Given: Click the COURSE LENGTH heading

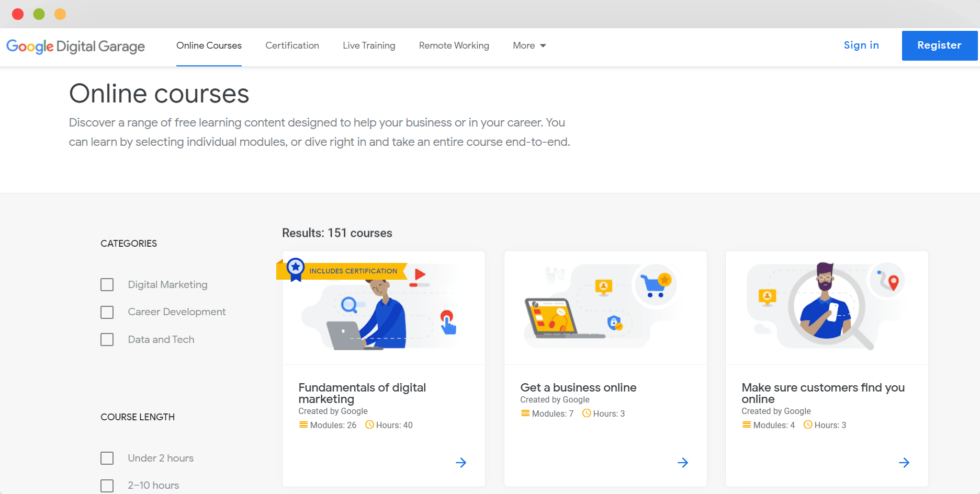Looking at the screenshot, I should (138, 417).
